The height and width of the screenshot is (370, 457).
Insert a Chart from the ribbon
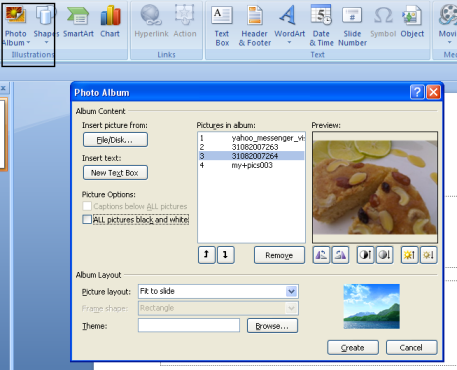point(110,22)
